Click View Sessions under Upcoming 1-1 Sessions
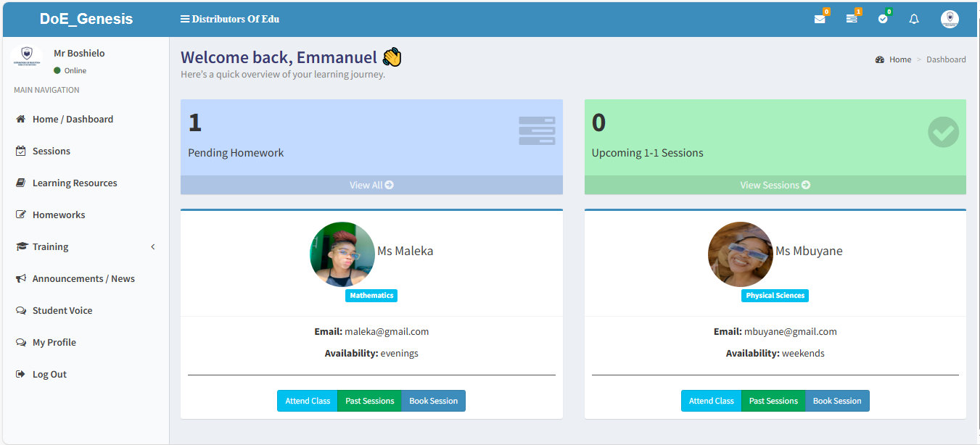980x445 pixels. pyautogui.click(x=775, y=185)
